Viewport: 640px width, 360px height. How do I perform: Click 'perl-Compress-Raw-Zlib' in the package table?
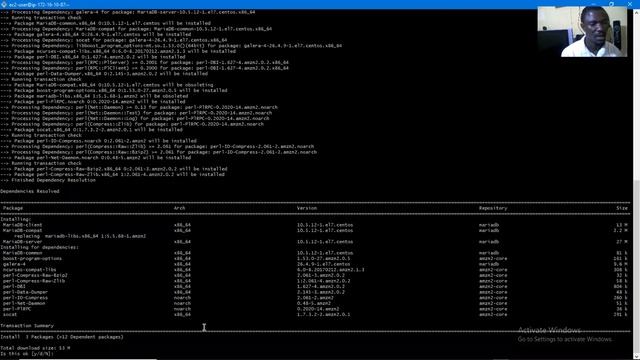pos(34,281)
